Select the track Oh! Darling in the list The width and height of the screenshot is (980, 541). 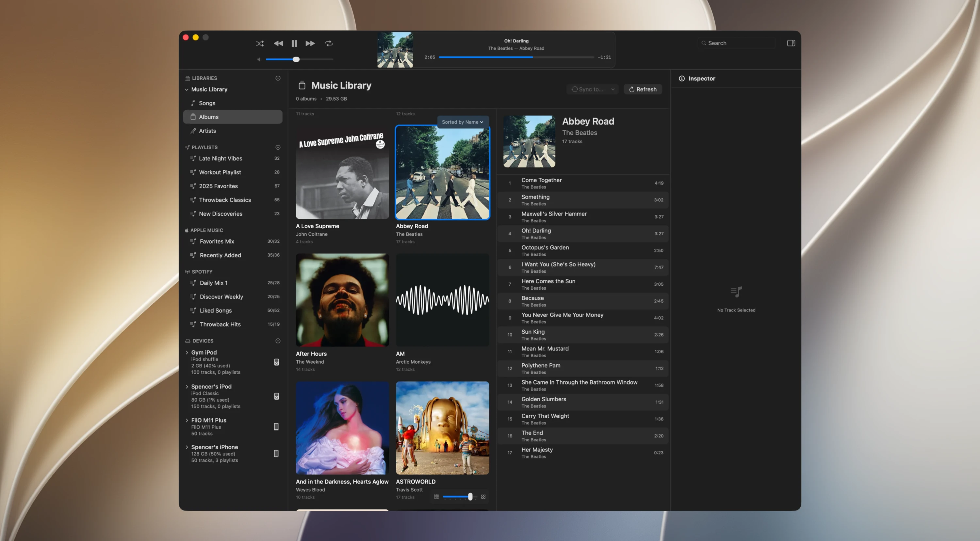click(583, 233)
